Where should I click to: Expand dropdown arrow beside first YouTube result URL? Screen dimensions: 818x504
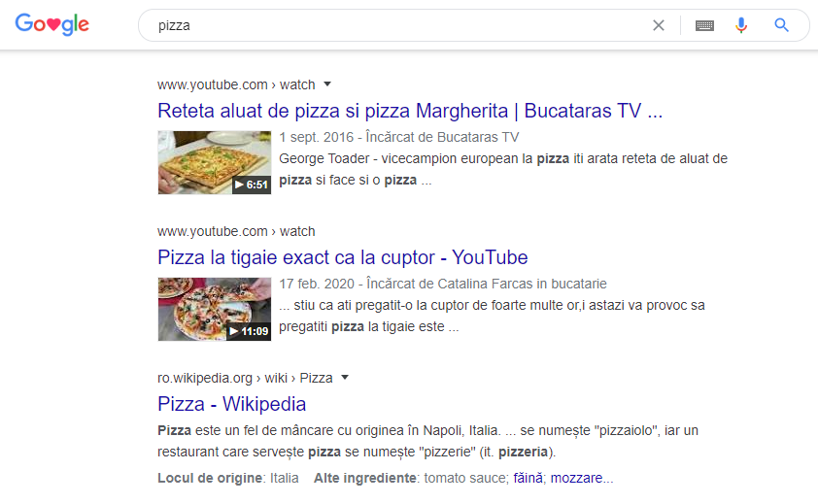click(x=327, y=84)
